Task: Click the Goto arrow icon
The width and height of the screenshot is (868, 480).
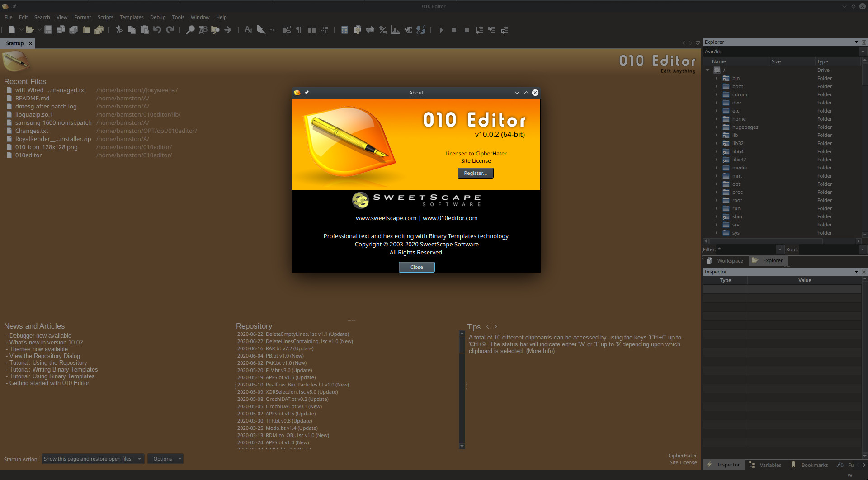Action: click(228, 30)
